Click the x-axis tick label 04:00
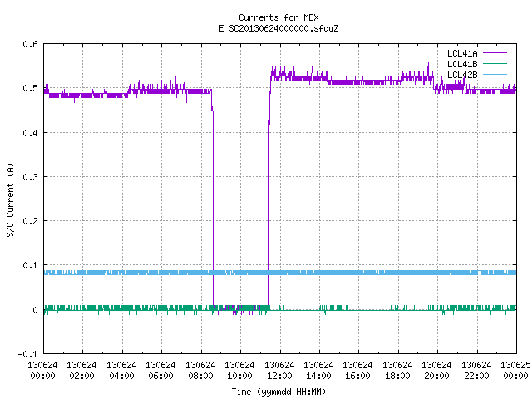This screenshot has height=399, width=532. pos(121,376)
